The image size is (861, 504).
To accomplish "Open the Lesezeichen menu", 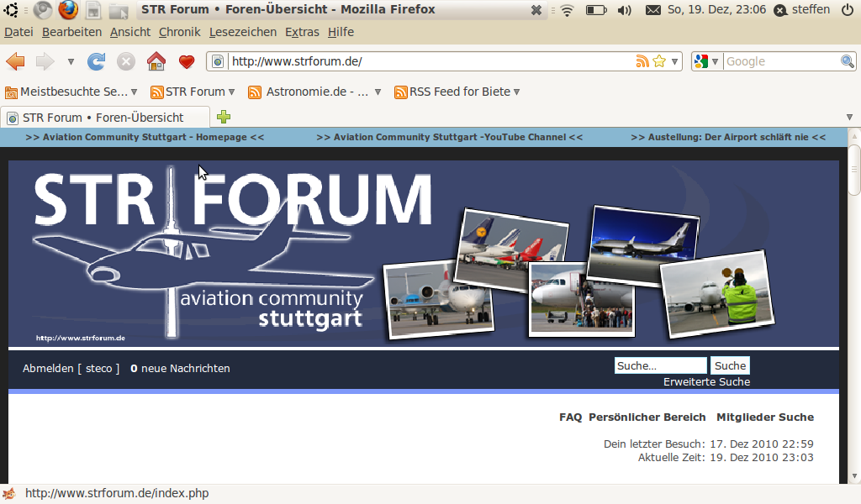I will (242, 32).
